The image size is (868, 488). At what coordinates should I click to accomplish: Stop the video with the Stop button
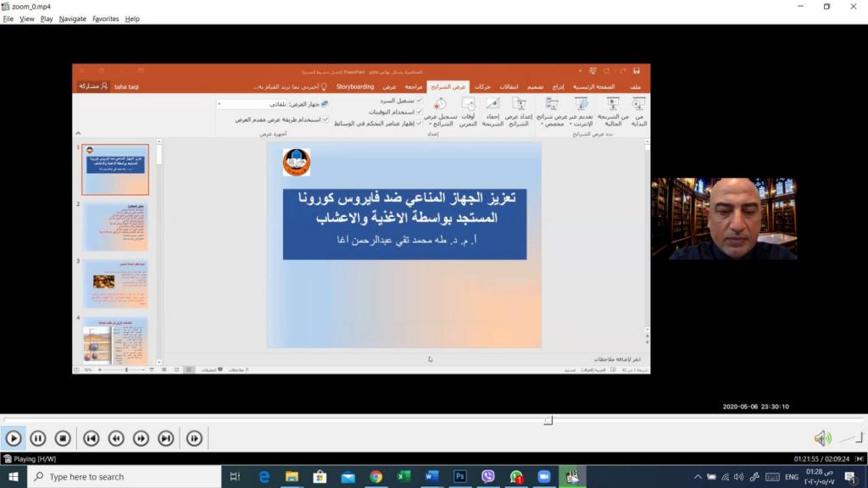click(63, 438)
